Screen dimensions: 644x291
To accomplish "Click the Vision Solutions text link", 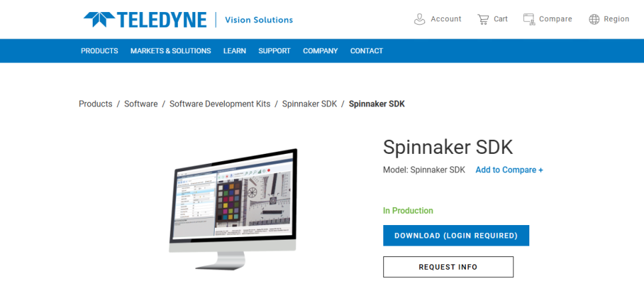I will click(x=259, y=20).
